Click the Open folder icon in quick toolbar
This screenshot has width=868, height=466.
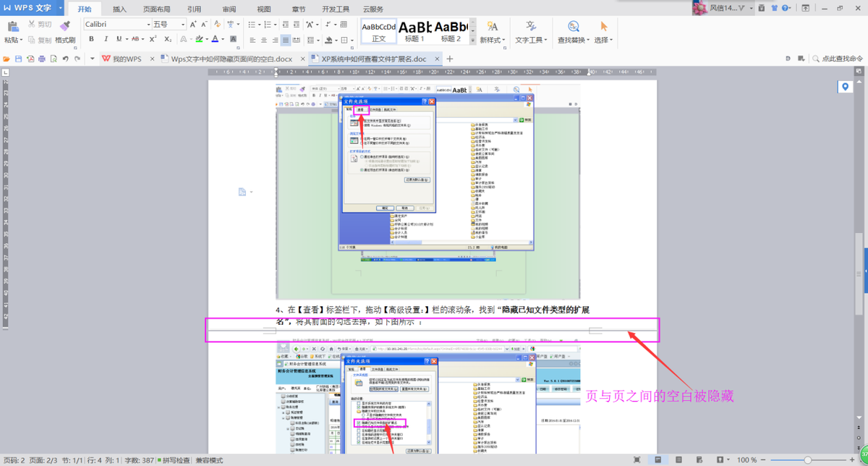pyautogui.click(x=7, y=59)
